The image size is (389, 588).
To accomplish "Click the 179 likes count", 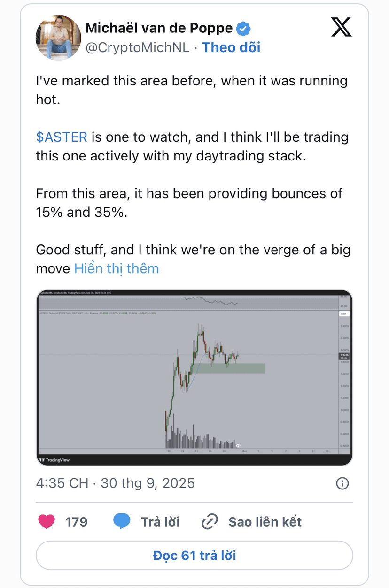I will [77, 521].
